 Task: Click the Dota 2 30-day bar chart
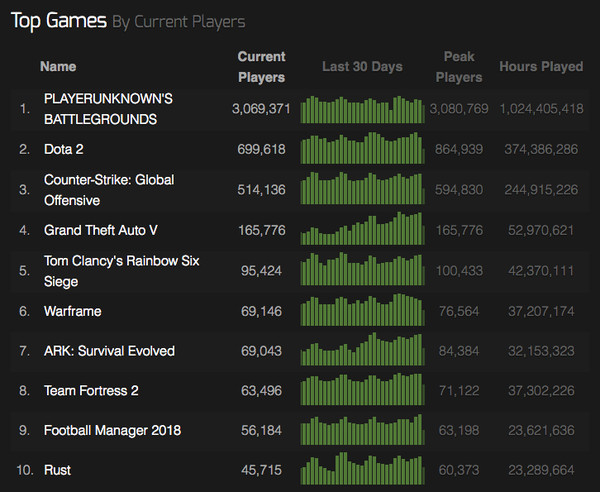point(362,148)
